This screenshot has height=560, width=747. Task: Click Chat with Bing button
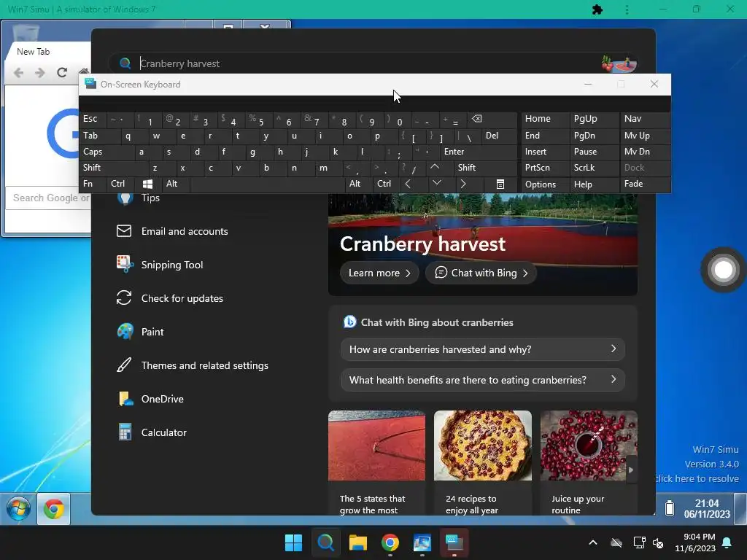[x=481, y=273]
